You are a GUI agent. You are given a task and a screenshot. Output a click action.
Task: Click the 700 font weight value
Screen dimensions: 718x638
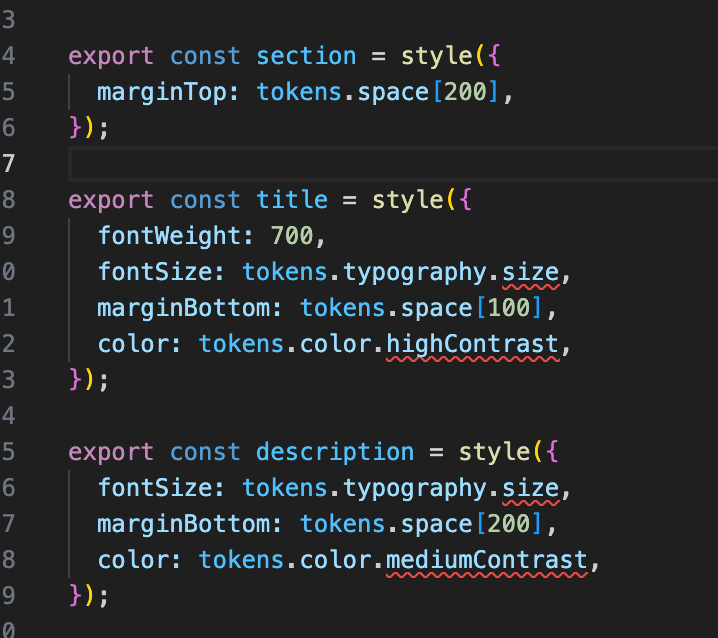pyautogui.click(x=292, y=236)
